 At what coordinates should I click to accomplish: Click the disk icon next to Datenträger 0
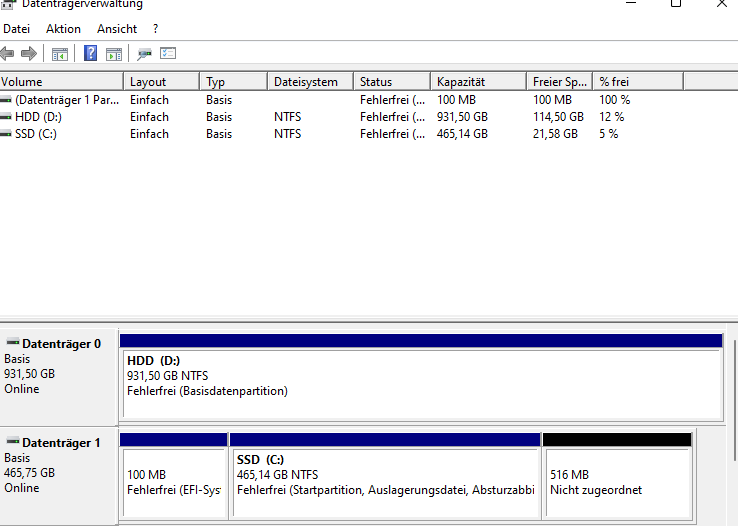click(13, 342)
